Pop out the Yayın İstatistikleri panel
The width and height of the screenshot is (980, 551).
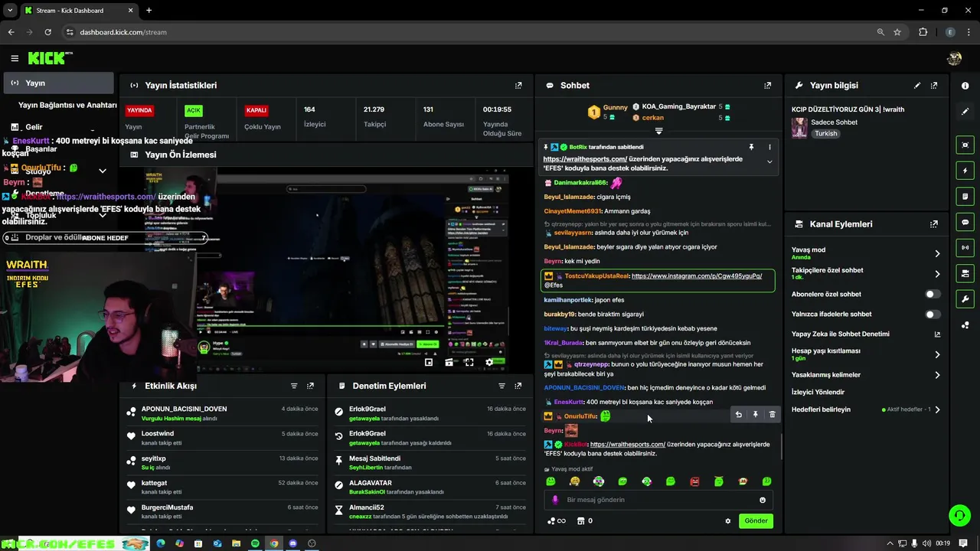pyautogui.click(x=518, y=86)
